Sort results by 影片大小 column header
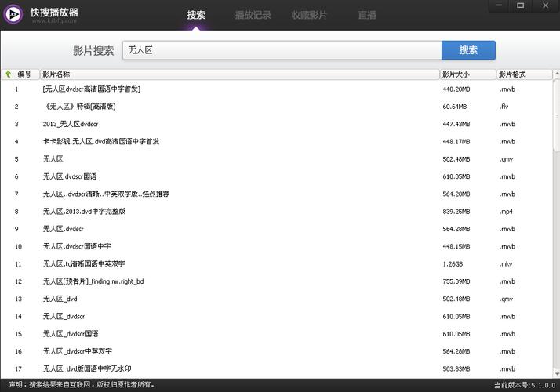Viewport: 560px width, 392px height. [467, 74]
